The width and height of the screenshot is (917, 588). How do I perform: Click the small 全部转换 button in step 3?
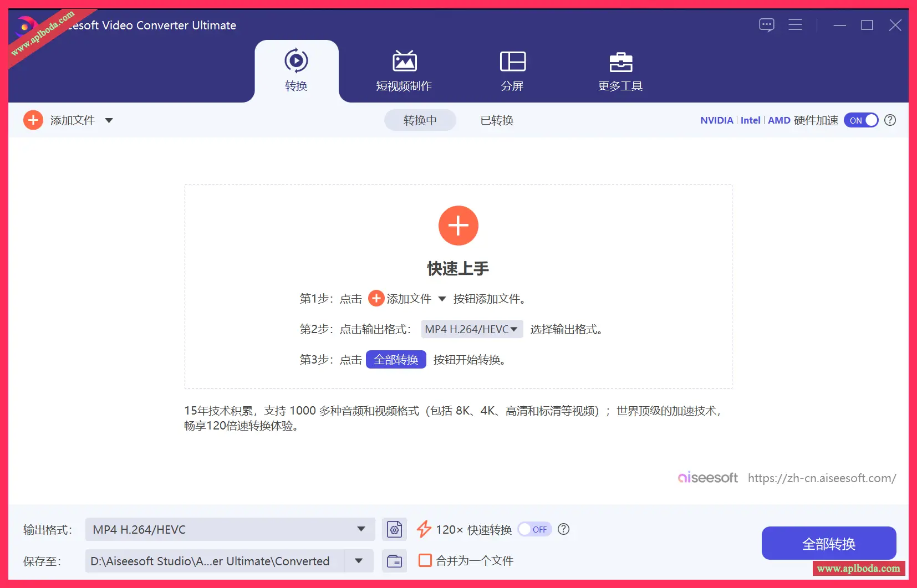click(x=396, y=360)
